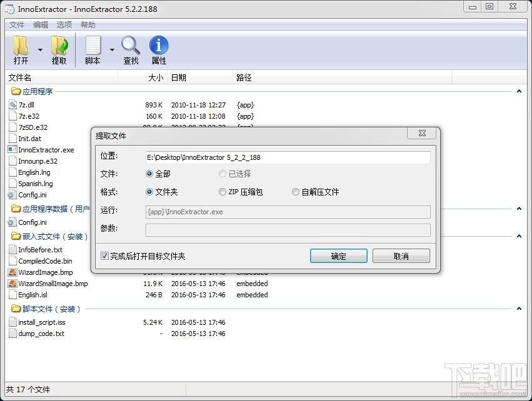Click the 运行 input field
This screenshot has height=401, width=532.
click(288, 212)
